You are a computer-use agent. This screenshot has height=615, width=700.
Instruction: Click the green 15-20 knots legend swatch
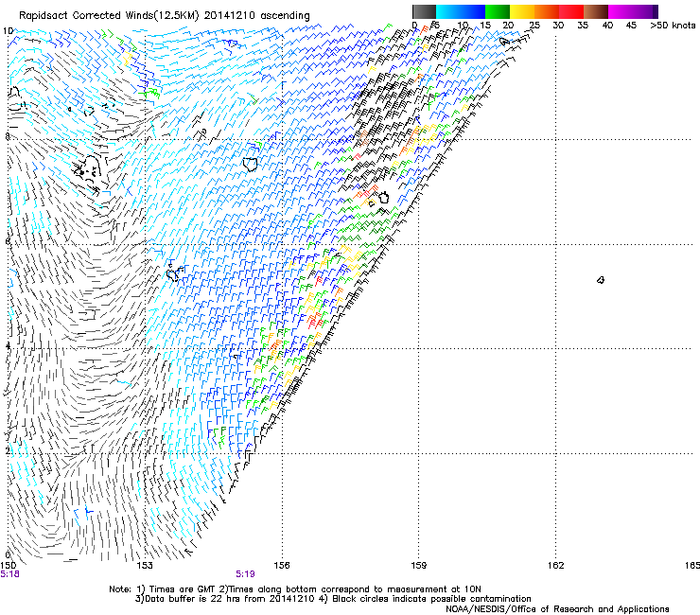[x=498, y=11]
